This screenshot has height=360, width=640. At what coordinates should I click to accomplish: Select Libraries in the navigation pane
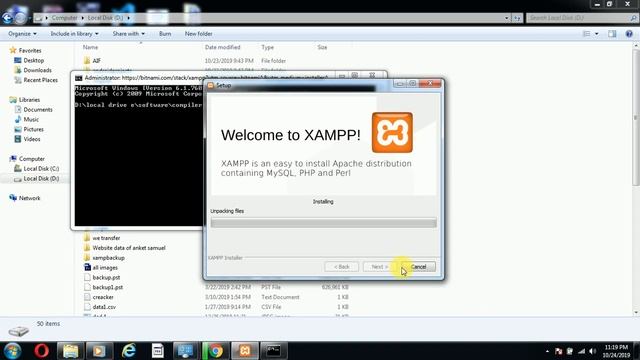point(29,100)
